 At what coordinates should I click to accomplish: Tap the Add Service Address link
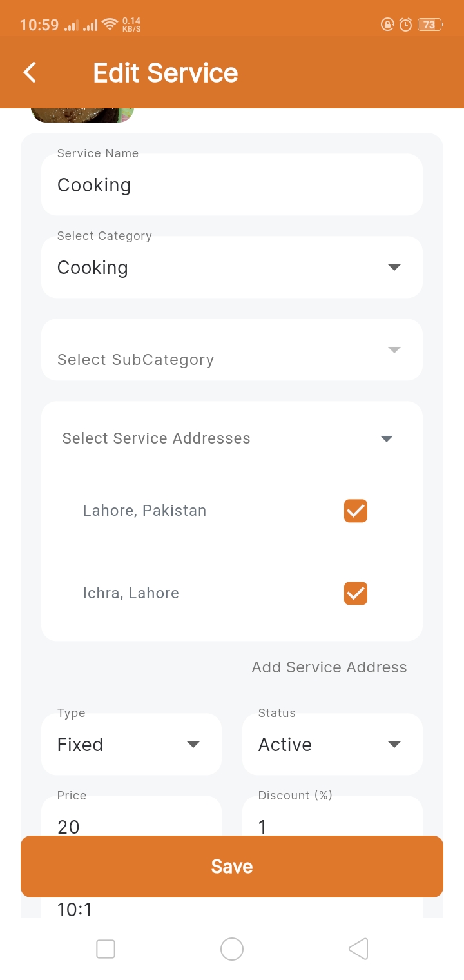[x=329, y=667]
